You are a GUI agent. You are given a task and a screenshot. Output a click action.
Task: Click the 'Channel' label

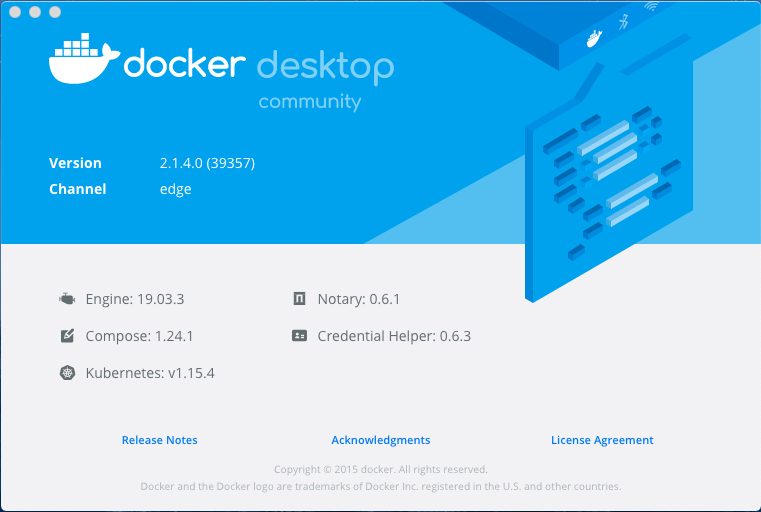(78, 189)
